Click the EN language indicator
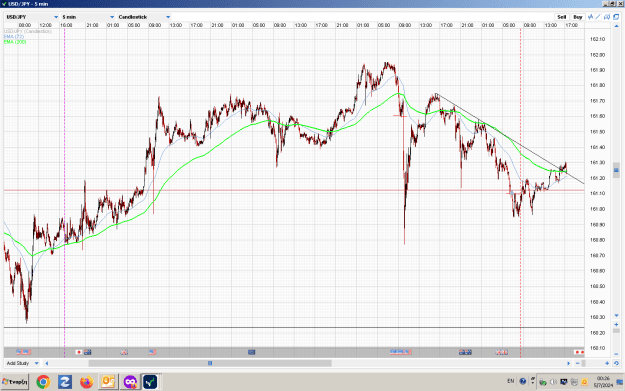Screen dimensions: 625x391 (511, 381)
